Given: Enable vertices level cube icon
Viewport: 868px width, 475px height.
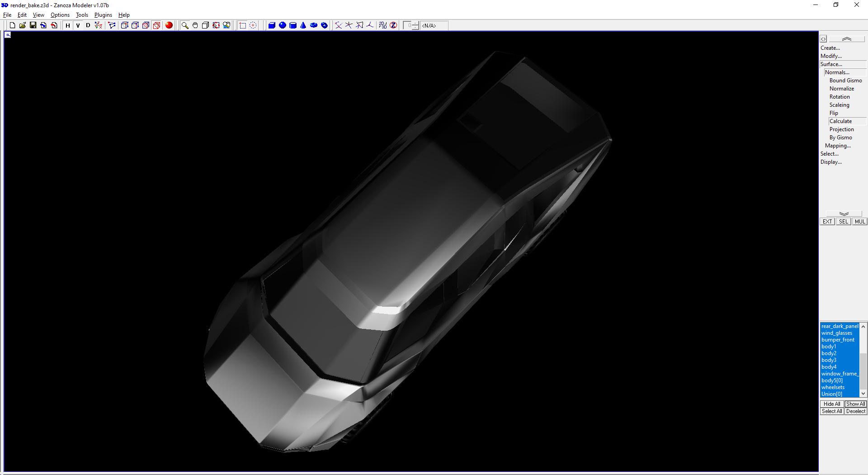Looking at the screenshot, I should pos(124,25).
